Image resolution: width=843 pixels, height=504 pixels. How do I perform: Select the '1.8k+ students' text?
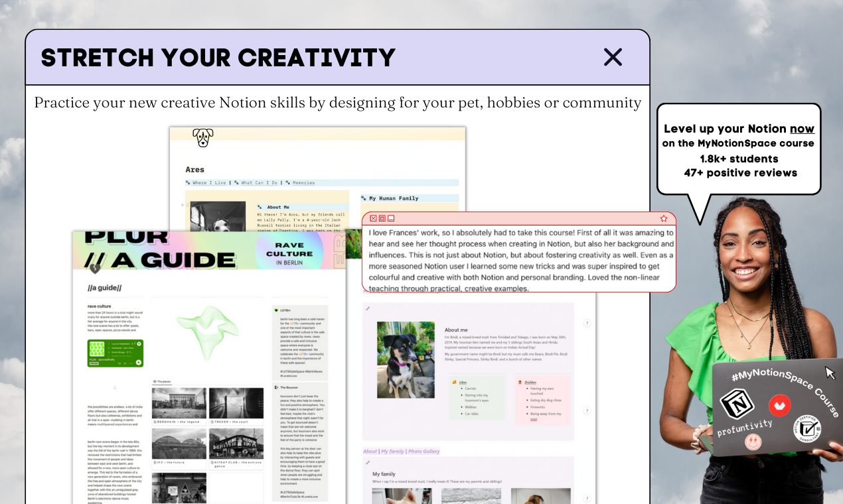point(739,158)
